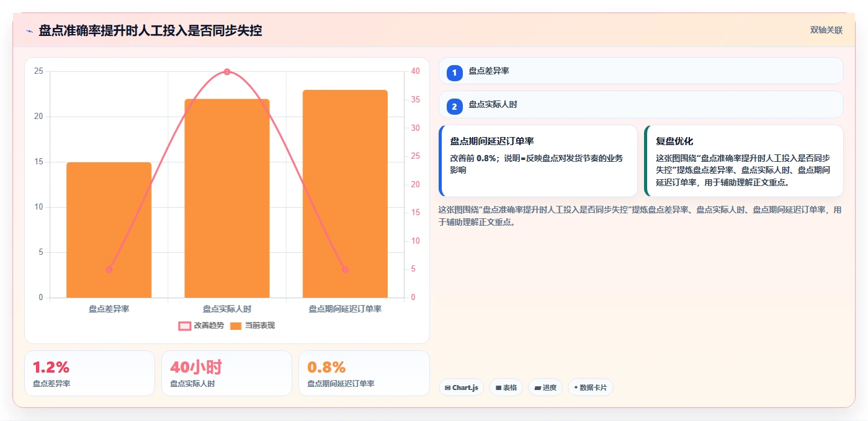
Task: Toggle the 改善趋势 legend swatch
Action: coord(184,326)
